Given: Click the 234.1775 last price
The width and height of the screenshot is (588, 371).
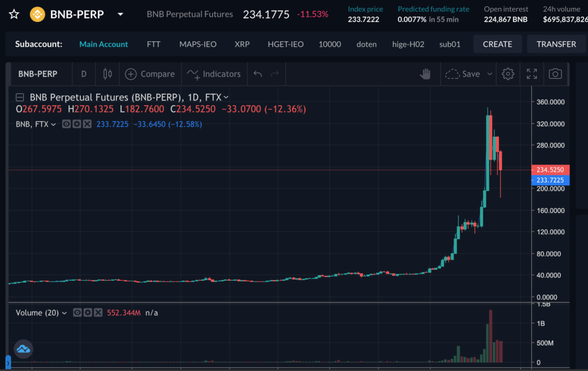Looking at the screenshot, I should tap(266, 14).
